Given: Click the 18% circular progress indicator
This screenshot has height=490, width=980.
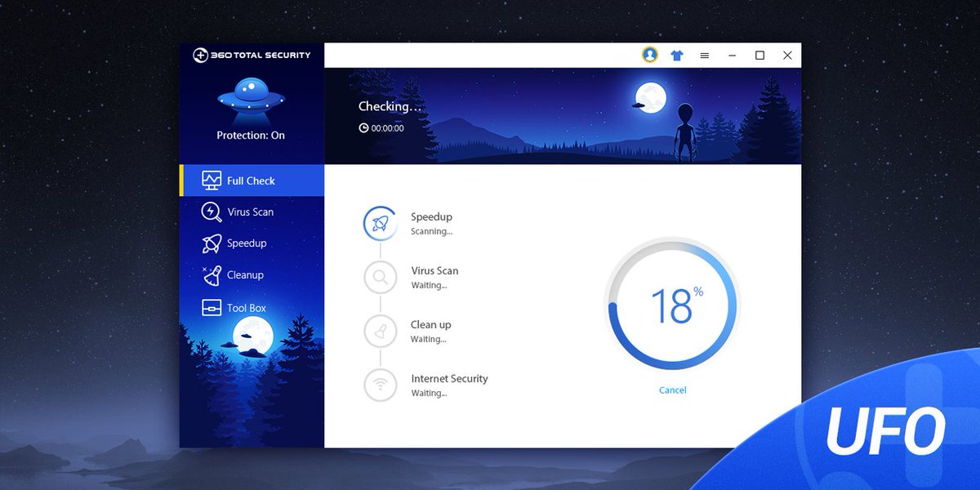Looking at the screenshot, I should [672, 305].
